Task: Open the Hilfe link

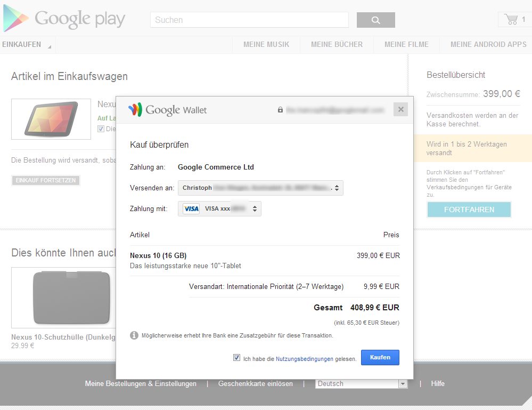Action: click(438, 383)
